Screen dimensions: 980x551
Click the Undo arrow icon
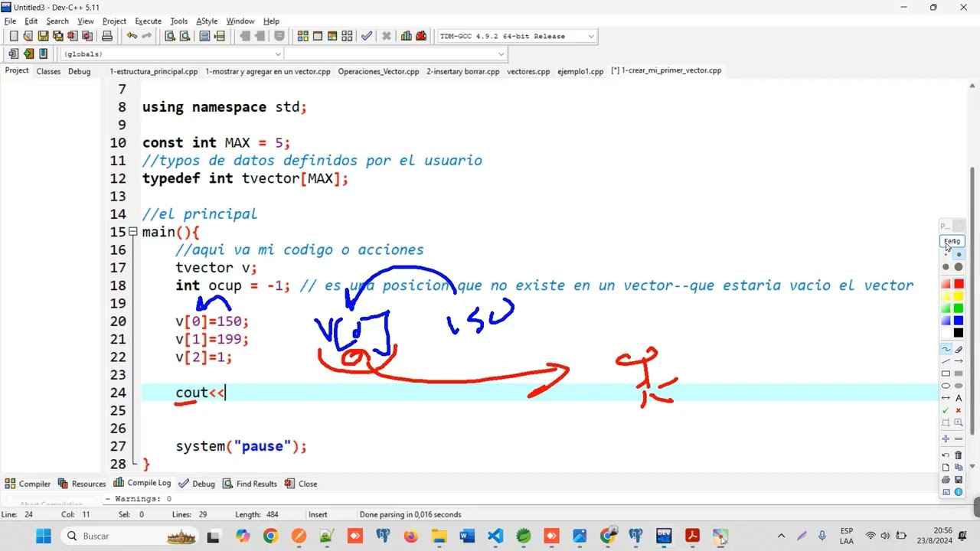pos(132,36)
